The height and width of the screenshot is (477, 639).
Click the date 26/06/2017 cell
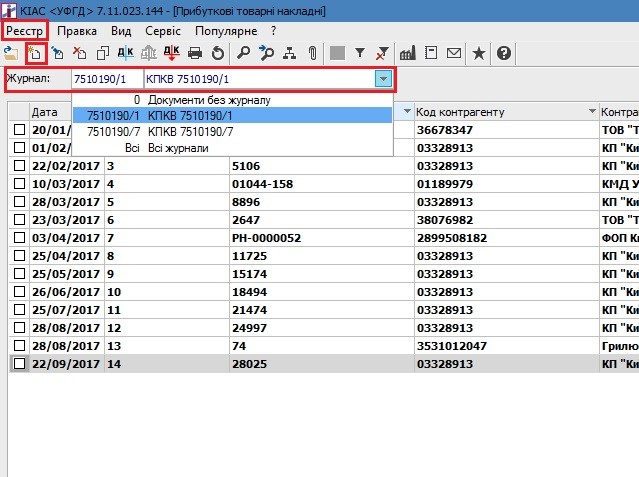tap(66, 292)
